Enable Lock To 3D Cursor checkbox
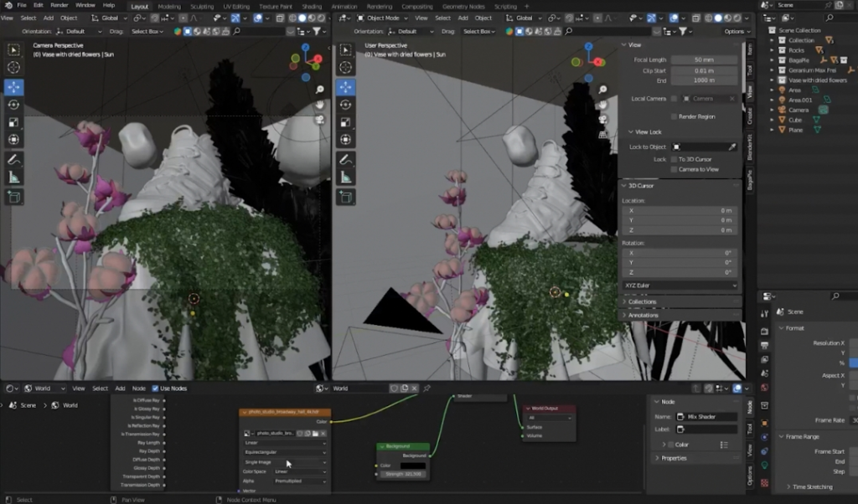 pos(674,159)
